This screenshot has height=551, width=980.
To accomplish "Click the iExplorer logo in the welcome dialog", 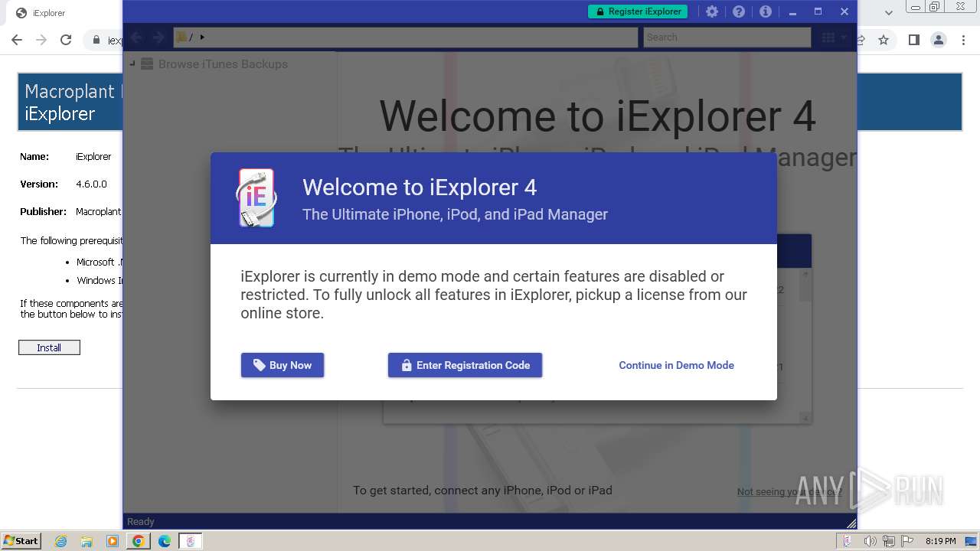I will click(x=256, y=198).
